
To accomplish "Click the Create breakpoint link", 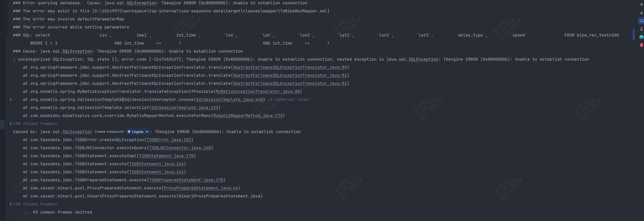I will 109,132.
